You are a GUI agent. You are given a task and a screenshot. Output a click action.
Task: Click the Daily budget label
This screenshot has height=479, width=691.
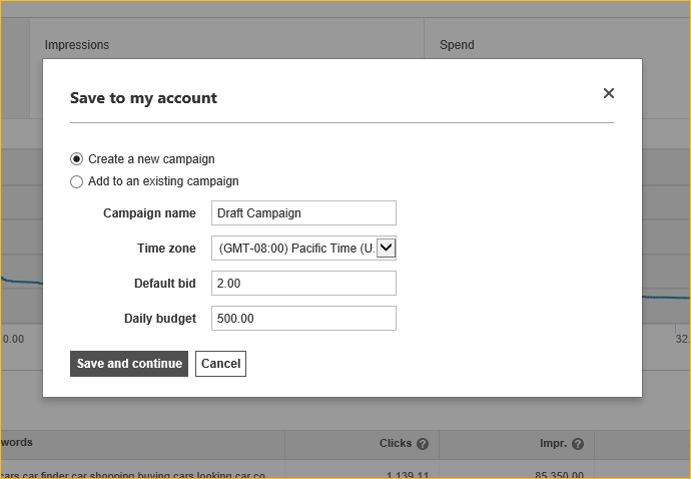coord(160,318)
